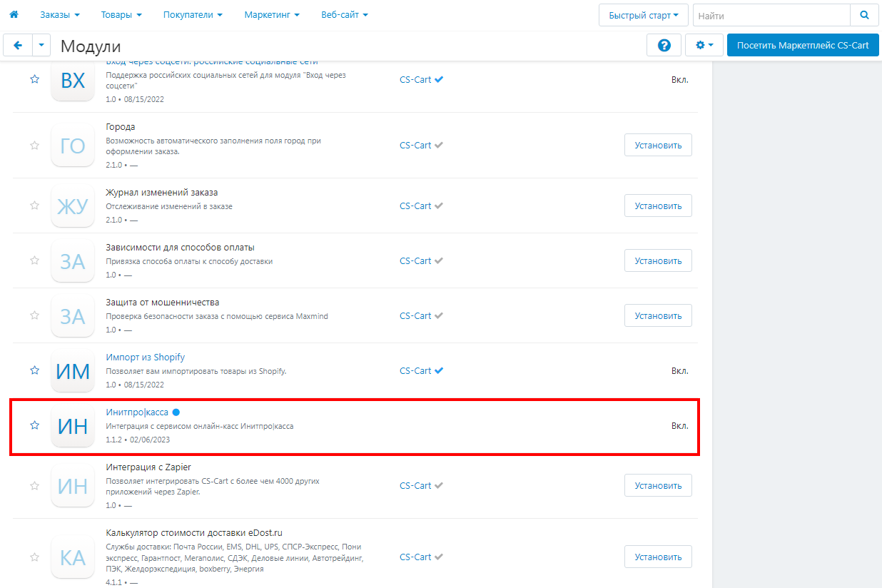Focus the Найти search field
Image resolution: width=882 pixels, height=588 pixels.
pos(771,15)
